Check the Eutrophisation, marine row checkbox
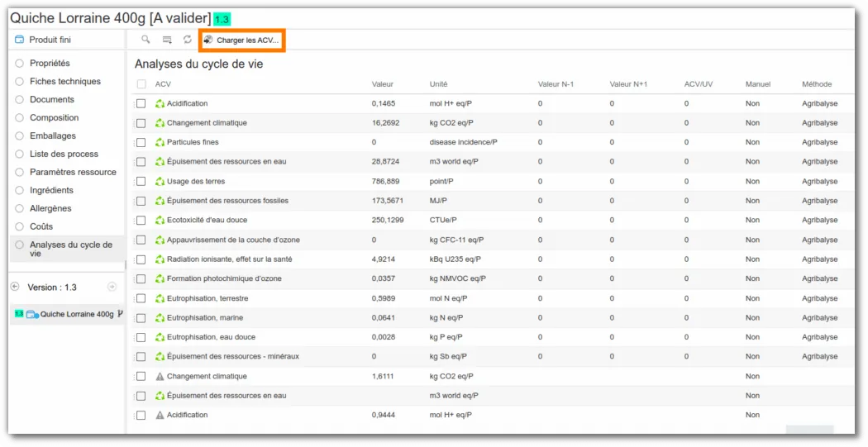868x447 pixels. 141,317
